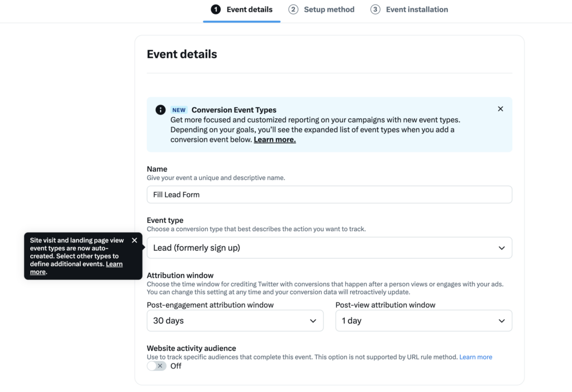Open Learn more in the banner
Screen dimensions: 572x392
(x=274, y=139)
